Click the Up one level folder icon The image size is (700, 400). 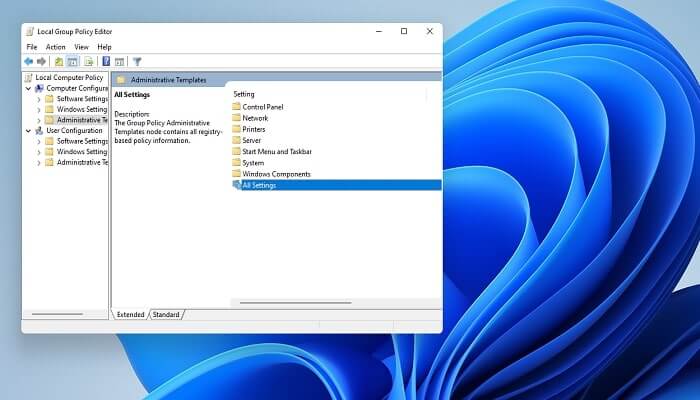tap(59, 62)
